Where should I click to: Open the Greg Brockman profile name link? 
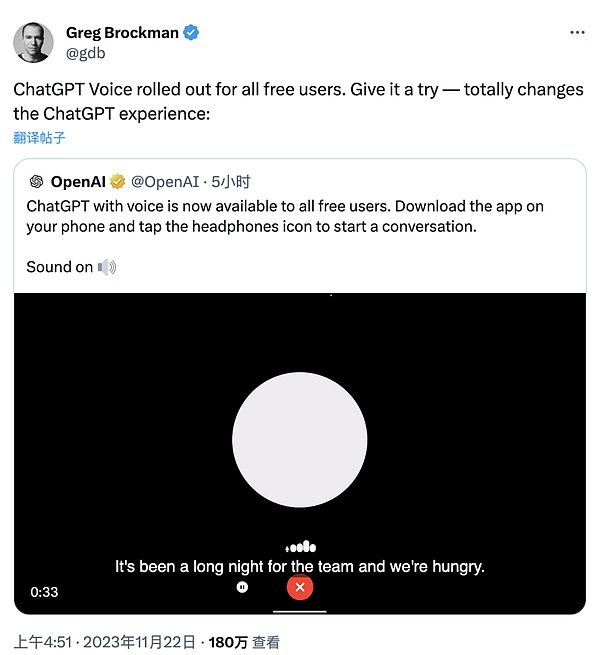pos(122,33)
